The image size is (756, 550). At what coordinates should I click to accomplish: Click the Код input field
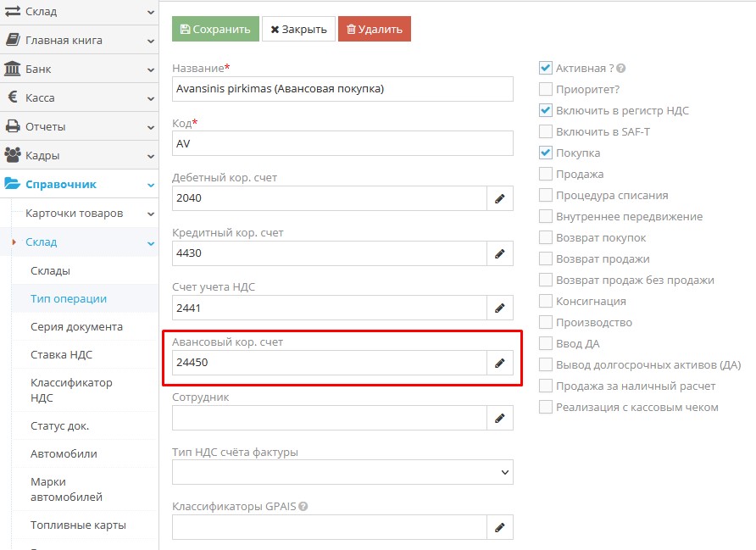[x=342, y=143]
